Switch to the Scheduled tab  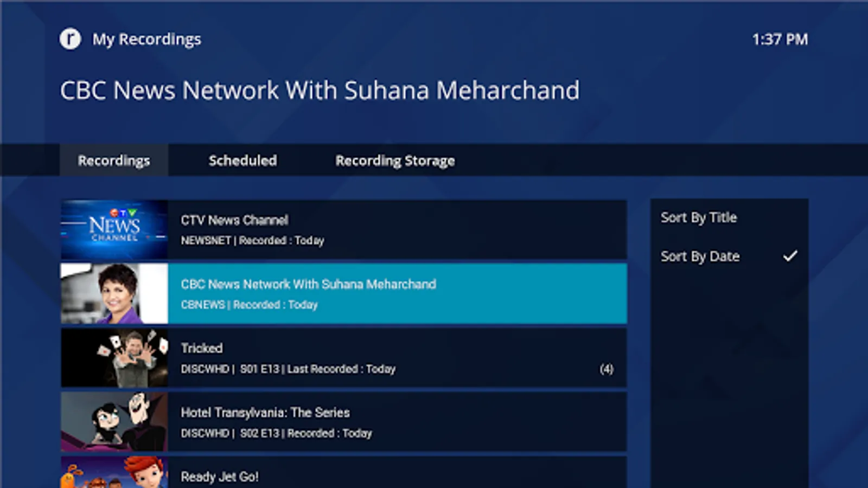pos(242,160)
